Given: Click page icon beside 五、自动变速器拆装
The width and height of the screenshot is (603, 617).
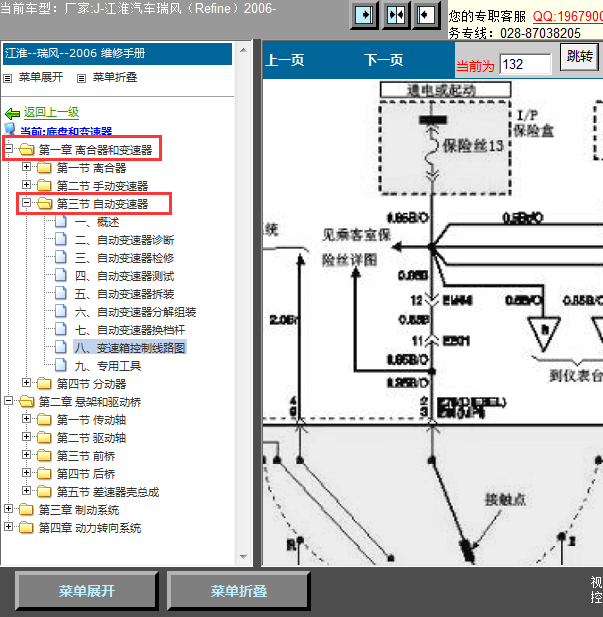Looking at the screenshot, I should (61, 294).
